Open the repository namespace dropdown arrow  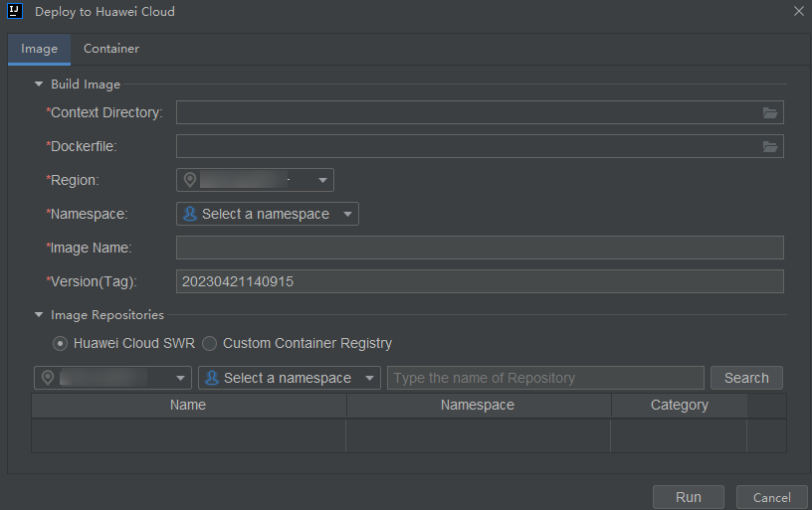369,378
